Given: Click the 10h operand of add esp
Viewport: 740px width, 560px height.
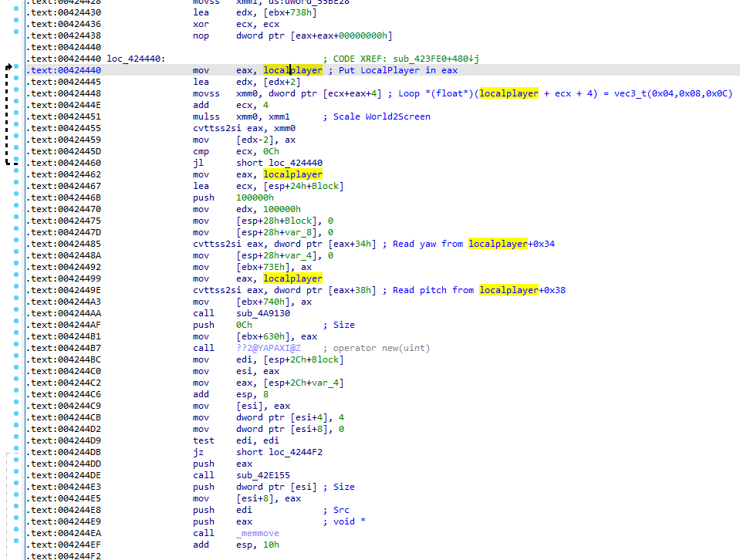Looking at the screenshot, I should coord(271,545).
